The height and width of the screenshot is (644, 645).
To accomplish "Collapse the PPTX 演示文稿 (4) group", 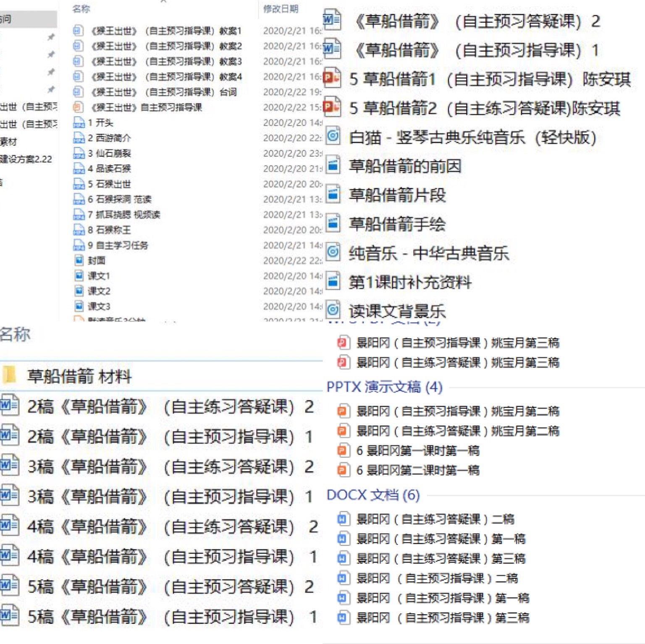I will pos(385,387).
